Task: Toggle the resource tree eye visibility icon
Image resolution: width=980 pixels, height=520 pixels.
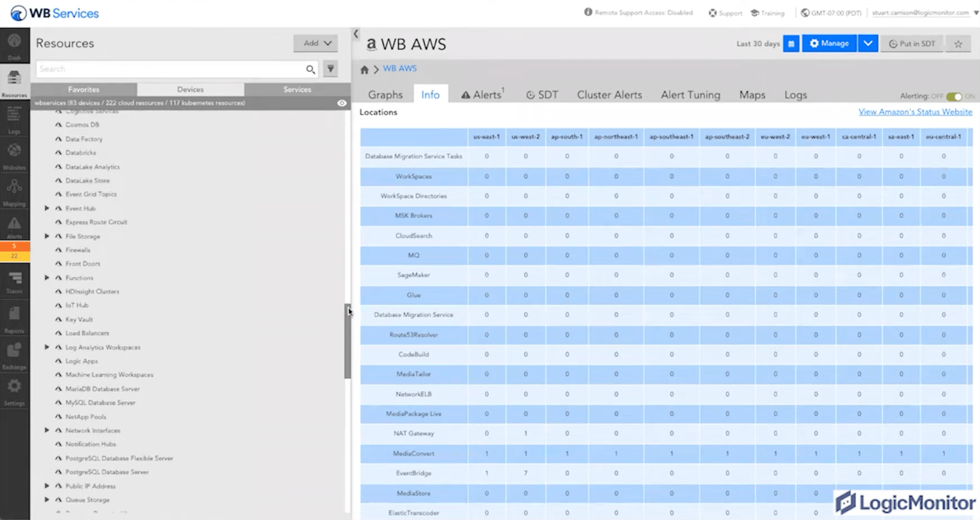Action: pos(342,103)
